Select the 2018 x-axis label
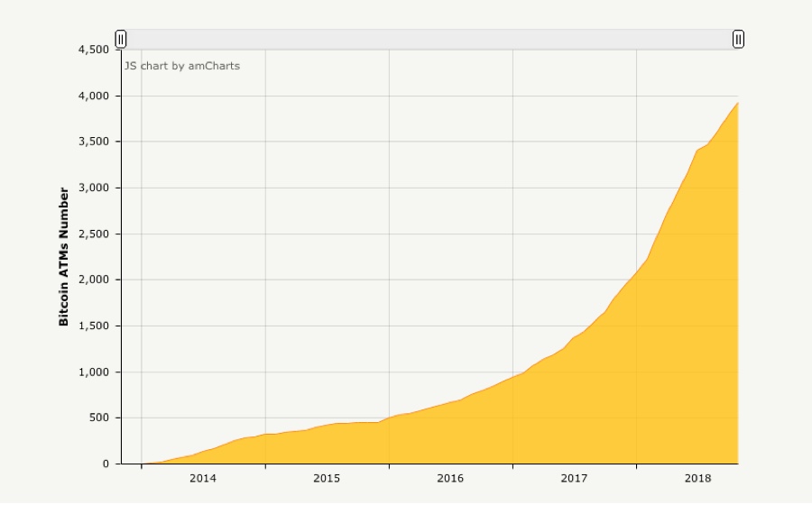The height and width of the screenshot is (505, 812). click(698, 479)
